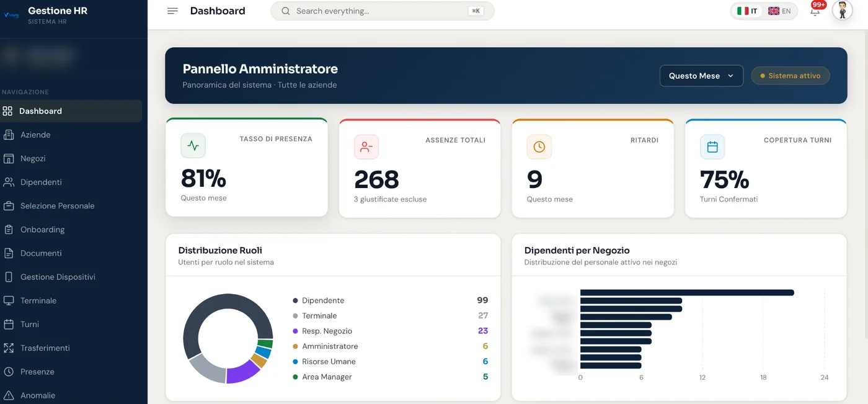Click the Presenze clock icon in sidebar
Image resolution: width=868 pixels, height=404 pixels.
coord(9,372)
